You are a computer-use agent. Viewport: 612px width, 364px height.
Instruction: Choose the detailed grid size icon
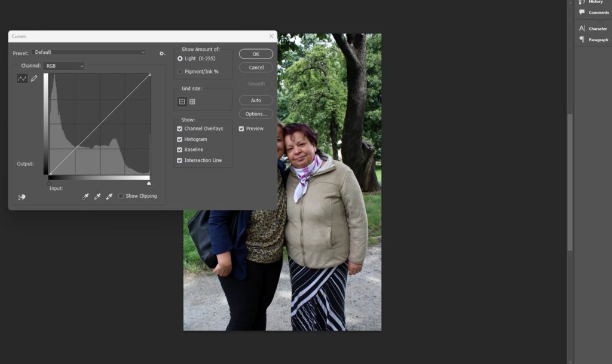pos(192,102)
